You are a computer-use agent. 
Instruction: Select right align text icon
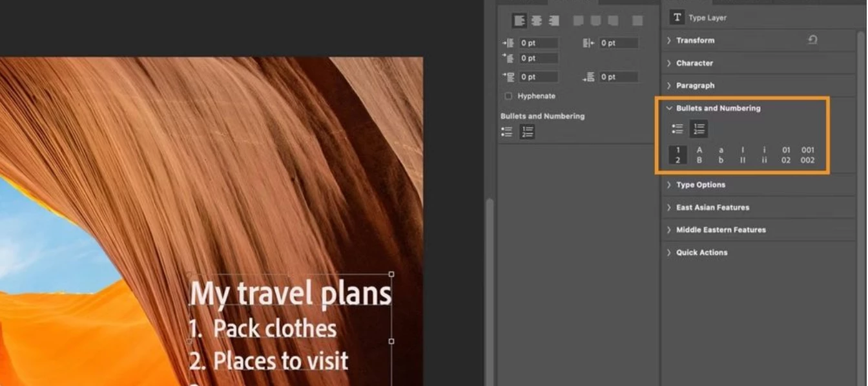pos(553,21)
